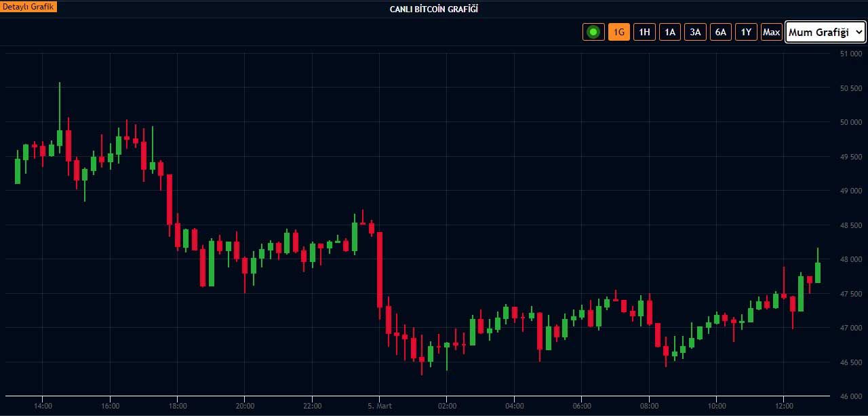Select the 1H time range
Screen dimensions: 868x416
[x=644, y=32]
